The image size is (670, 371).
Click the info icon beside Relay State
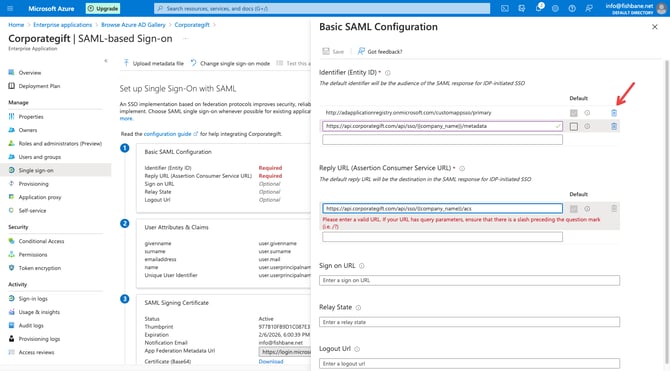359,308
